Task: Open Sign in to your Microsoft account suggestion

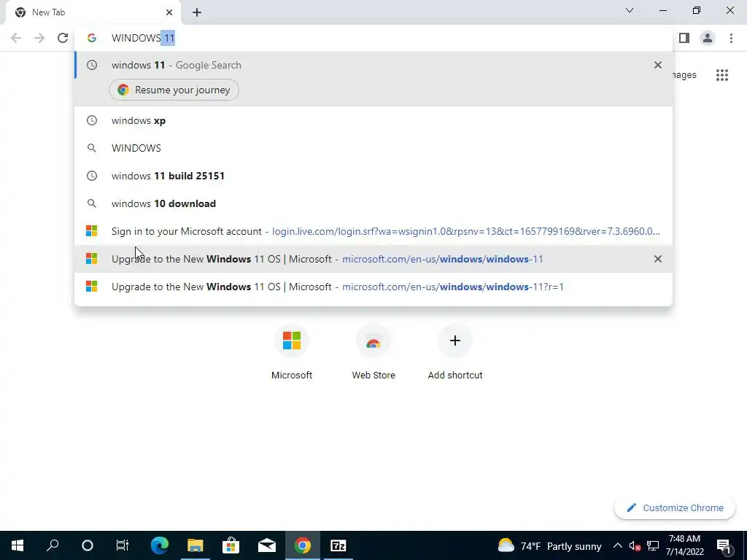Action: coord(373,231)
